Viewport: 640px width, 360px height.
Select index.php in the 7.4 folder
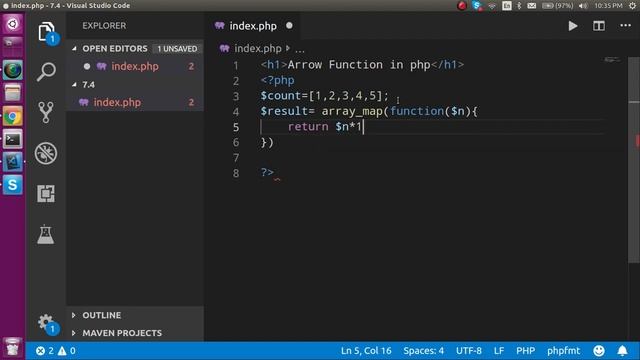[x=135, y=102]
